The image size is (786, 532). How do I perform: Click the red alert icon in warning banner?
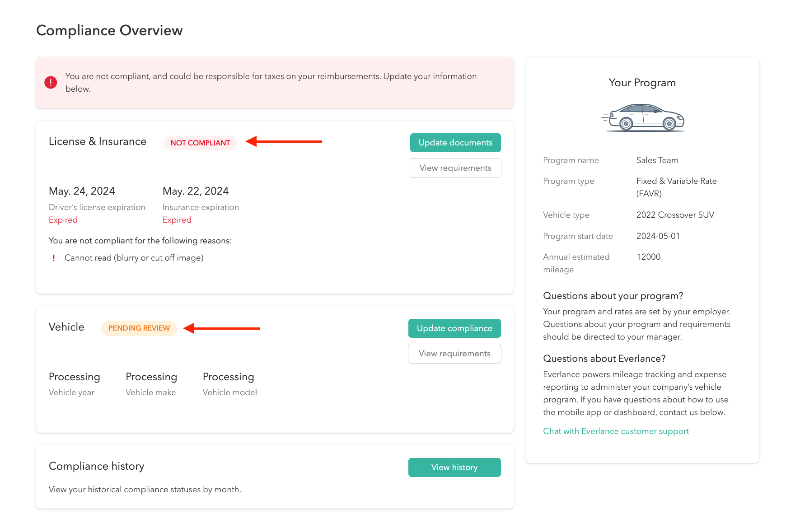pos(51,83)
